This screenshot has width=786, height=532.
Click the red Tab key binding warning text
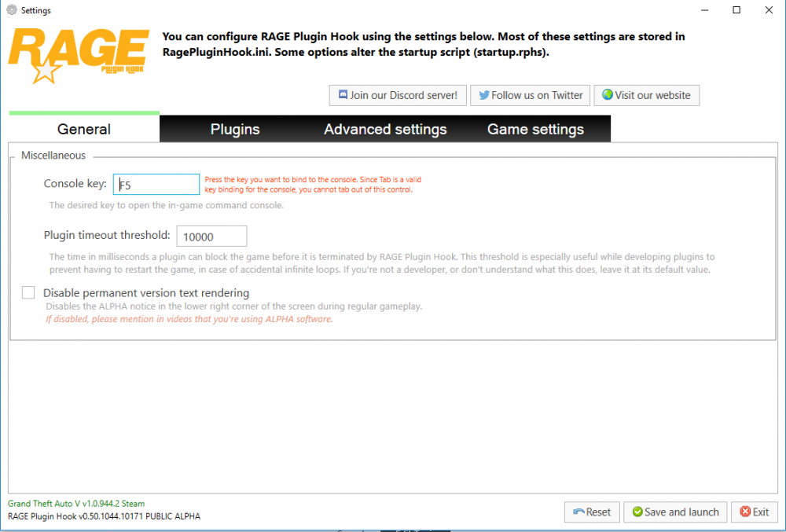(313, 185)
